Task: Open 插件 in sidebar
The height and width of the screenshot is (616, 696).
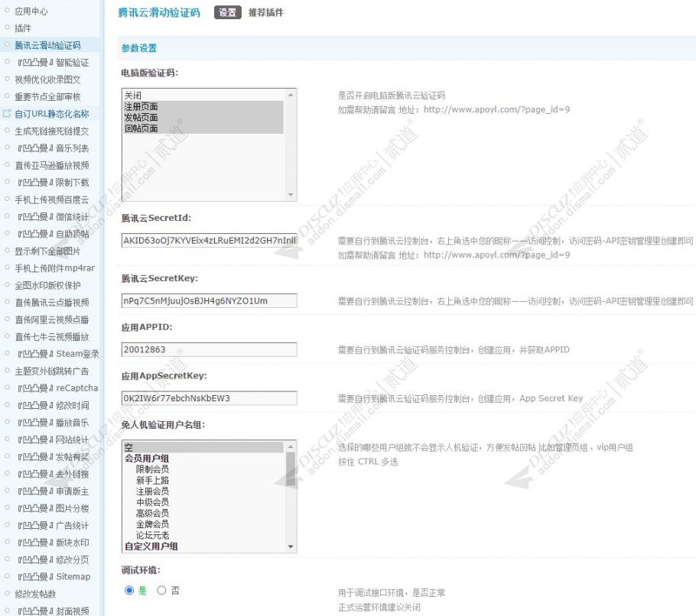Action: [23, 28]
